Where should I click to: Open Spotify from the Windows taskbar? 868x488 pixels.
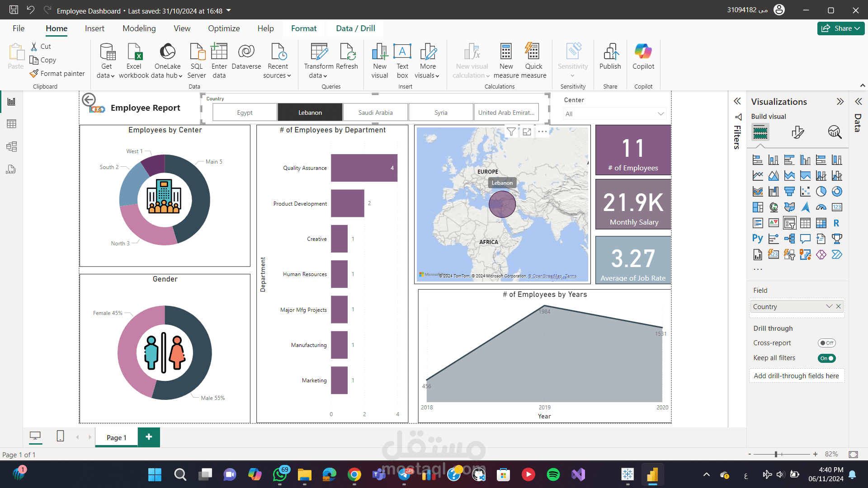553,474
